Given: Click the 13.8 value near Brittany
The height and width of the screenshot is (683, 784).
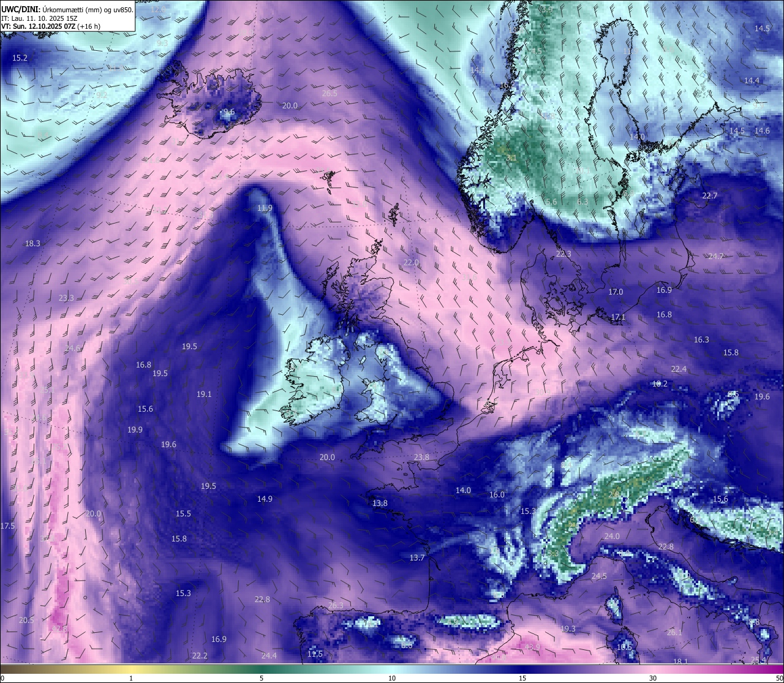Looking at the screenshot, I should (x=380, y=504).
